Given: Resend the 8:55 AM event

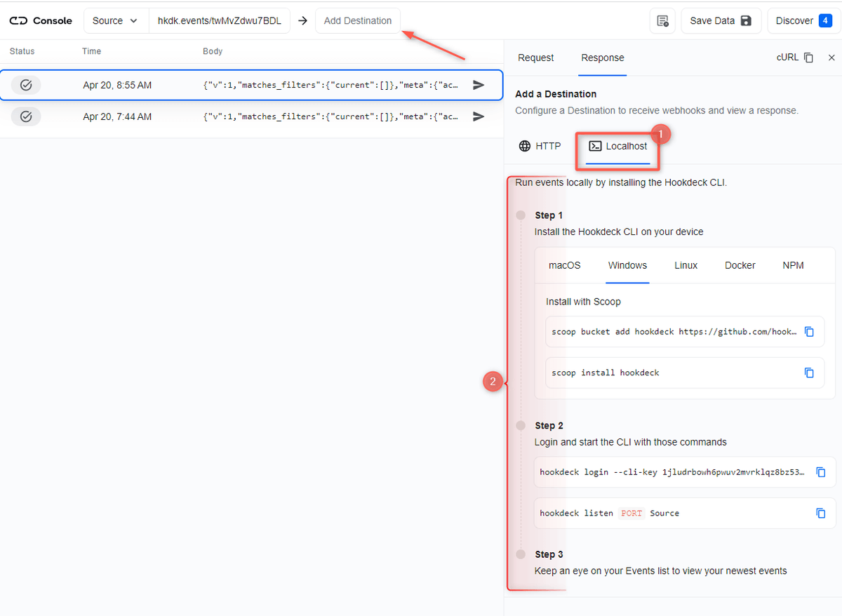Looking at the screenshot, I should tap(479, 85).
